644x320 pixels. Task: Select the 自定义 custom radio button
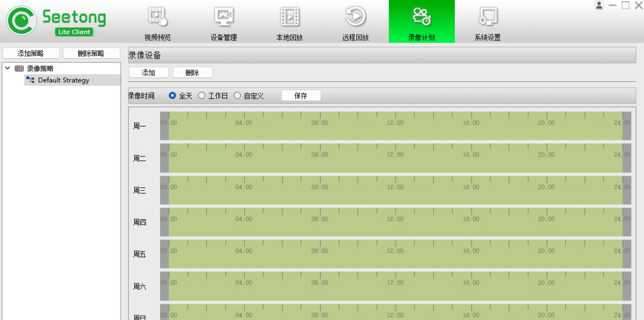coord(237,96)
